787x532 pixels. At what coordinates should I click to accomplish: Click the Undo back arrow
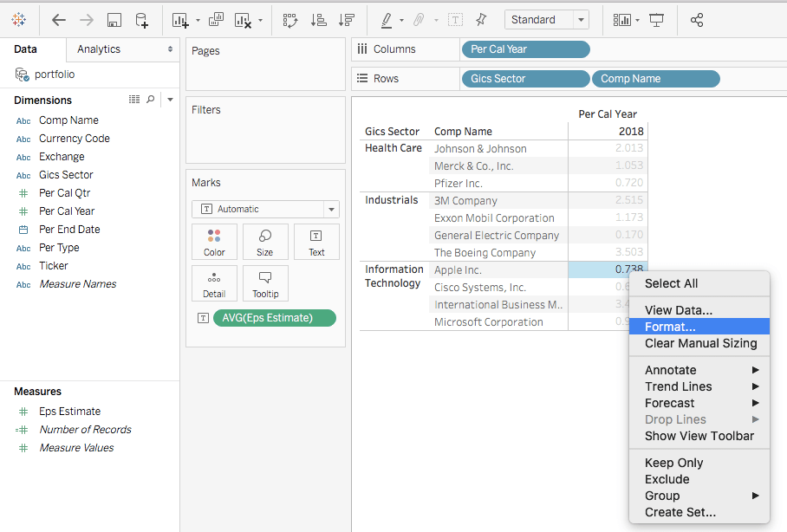[x=58, y=19]
